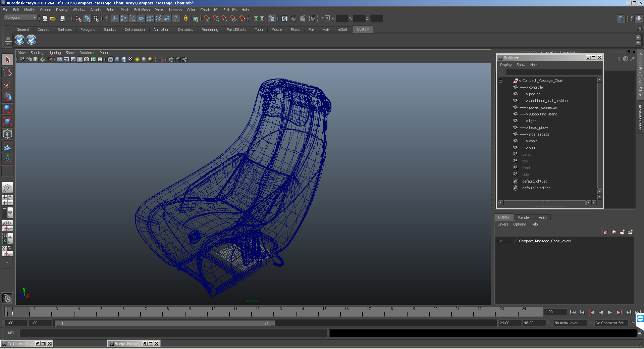Click Move layer up icon in Layer Editor
The image size is (644, 349).
605,232
